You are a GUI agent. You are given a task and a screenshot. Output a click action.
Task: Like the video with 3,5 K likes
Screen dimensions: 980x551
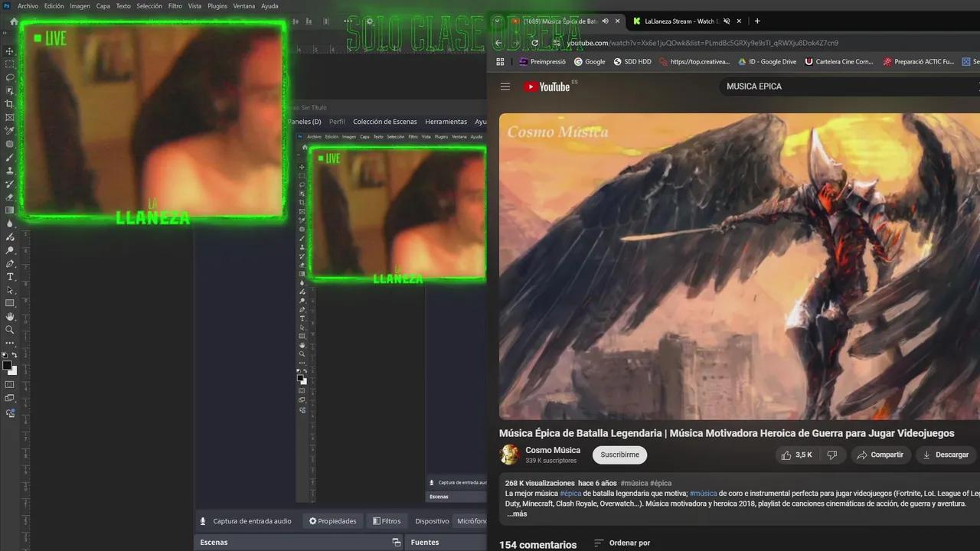pyautogui.click(x=796, y=455)
